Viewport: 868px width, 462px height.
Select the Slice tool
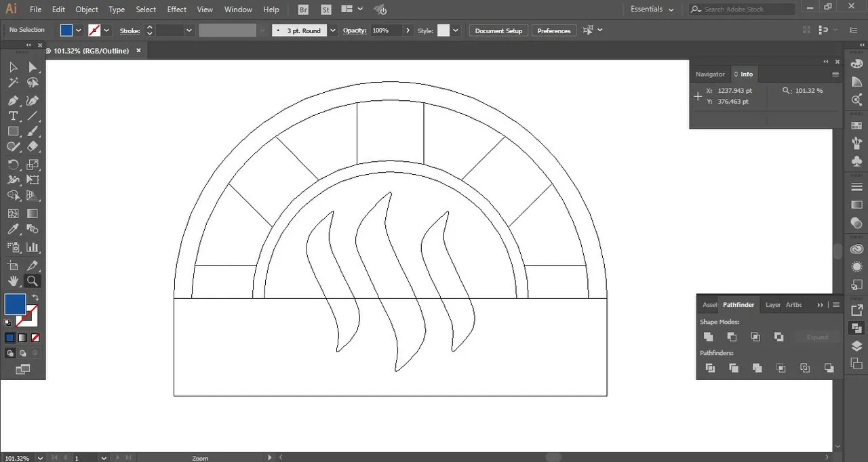tap(33, 265)
